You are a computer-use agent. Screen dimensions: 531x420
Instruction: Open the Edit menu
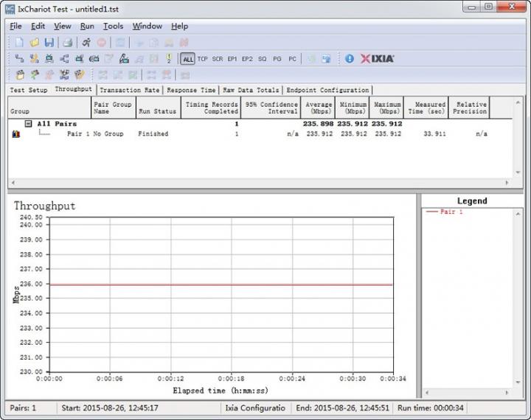(x=38, y=26)
